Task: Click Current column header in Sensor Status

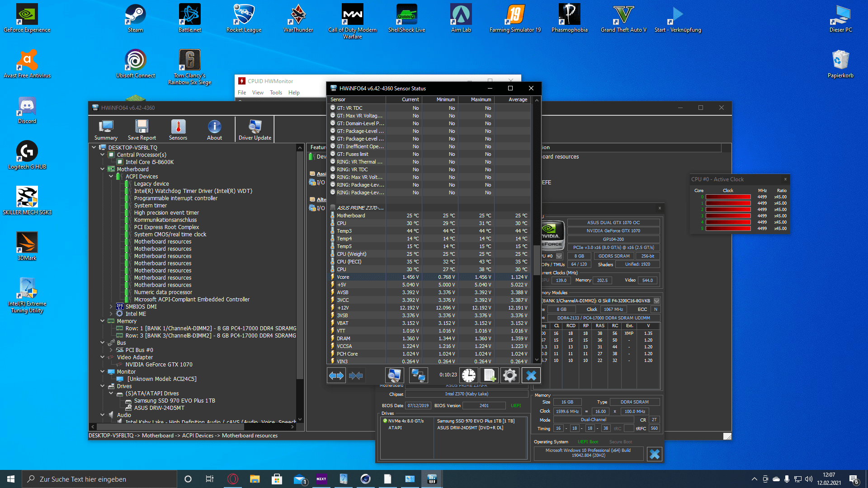Action: [403, 99]
